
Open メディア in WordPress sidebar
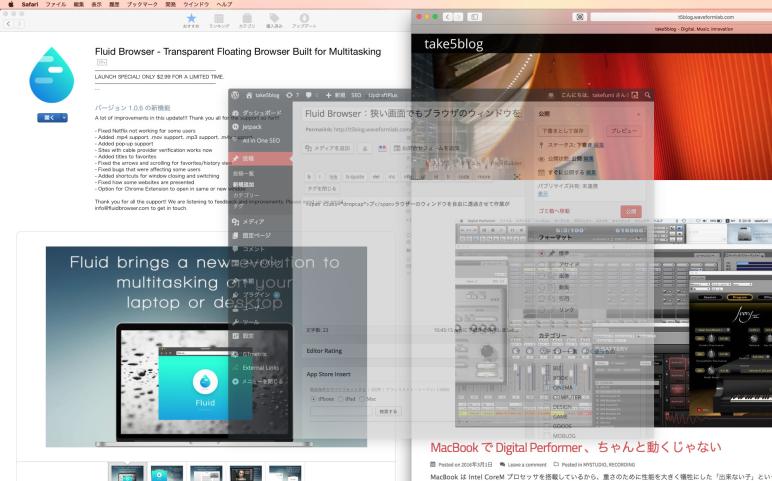(249, 222)
